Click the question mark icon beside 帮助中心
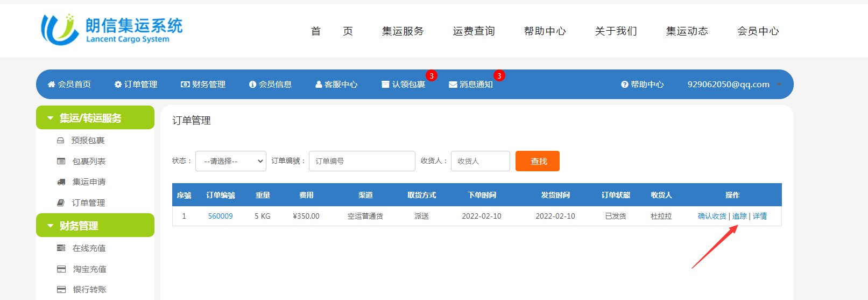Viewport: 868px width, 300px height. (x=625, y=85)
